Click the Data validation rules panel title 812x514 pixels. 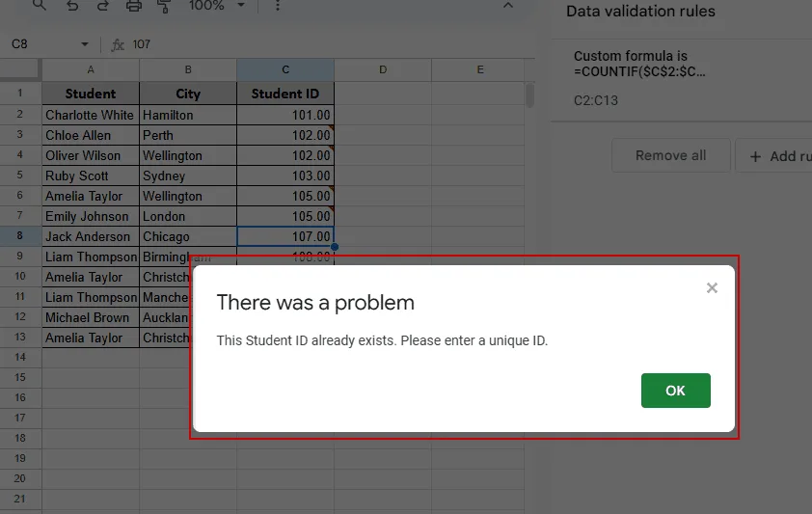coord(640,12)
